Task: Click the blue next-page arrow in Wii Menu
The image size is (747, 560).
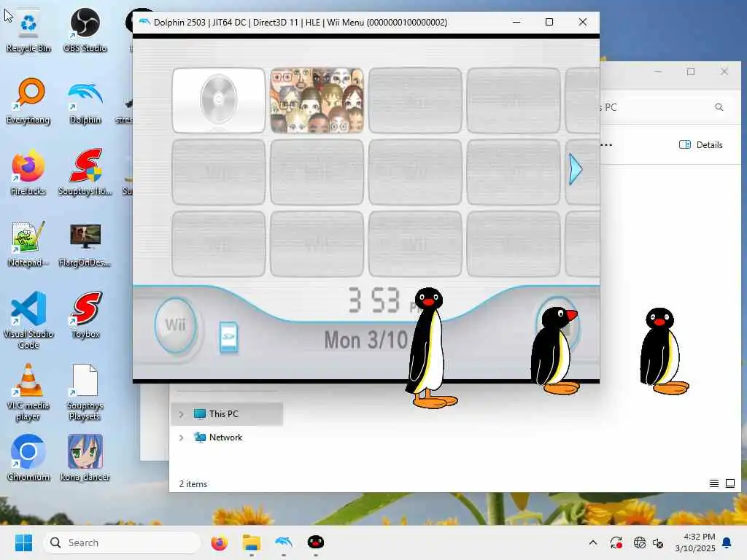Action: click(x=576, y=169)
